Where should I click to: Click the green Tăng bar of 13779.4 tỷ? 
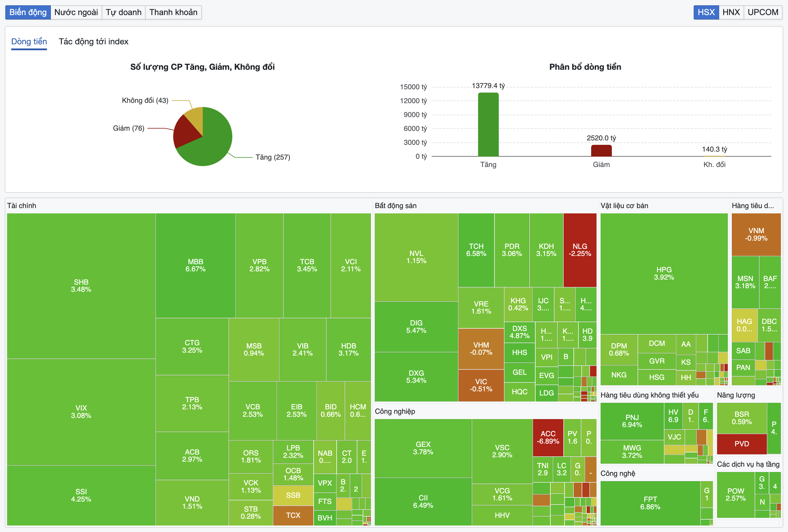point(488,124)
